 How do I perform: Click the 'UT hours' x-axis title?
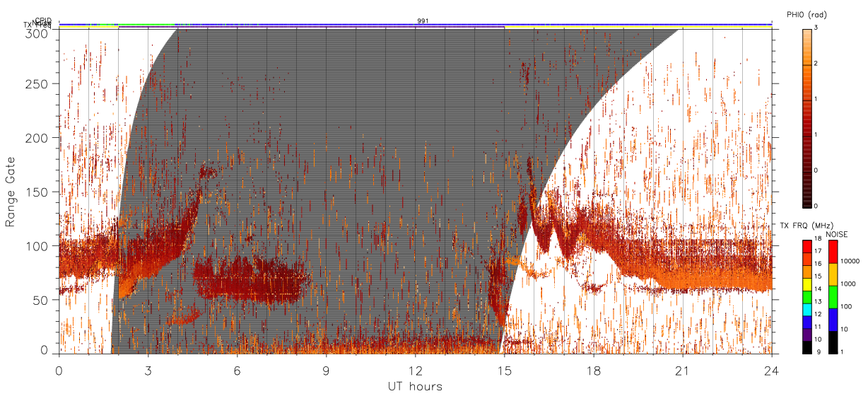(x=415, y=387)
